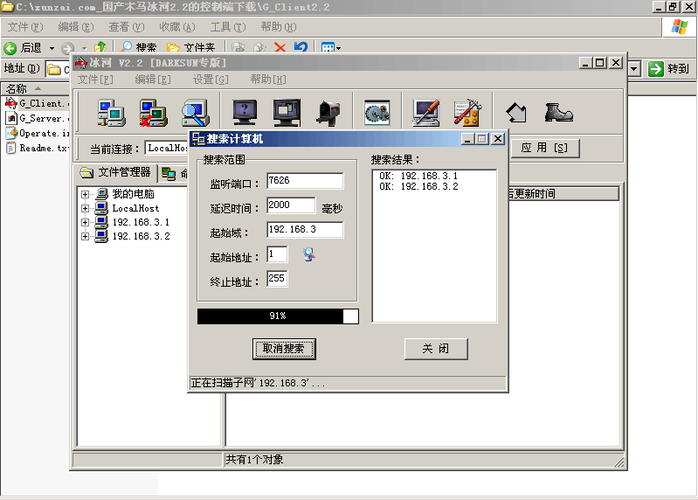Select 192.168.3.1 in host tree

[141, 222]
